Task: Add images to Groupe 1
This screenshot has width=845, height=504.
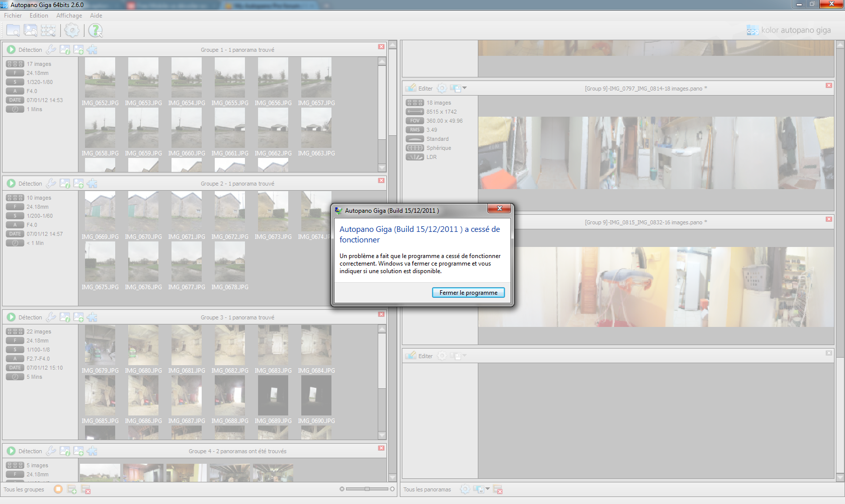Action: tap(78, 50)
